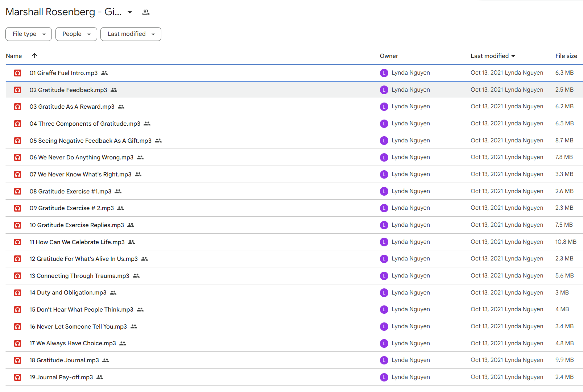This screenshot has width=583, height=392.
Task: Select file 03 Gratitude As A Reward.mp3
Action: [294, 107]
